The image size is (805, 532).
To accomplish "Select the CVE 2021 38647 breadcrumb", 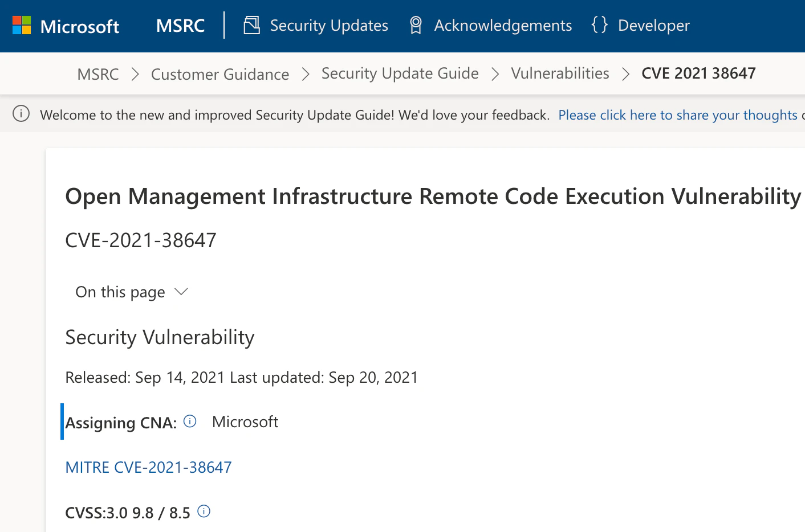I will coord(698,73).
